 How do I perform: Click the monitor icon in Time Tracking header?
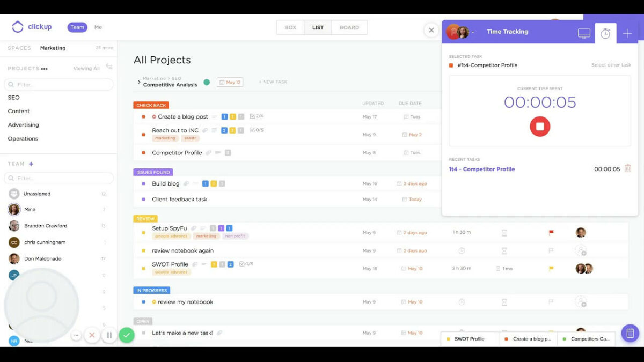coord(583,33)
